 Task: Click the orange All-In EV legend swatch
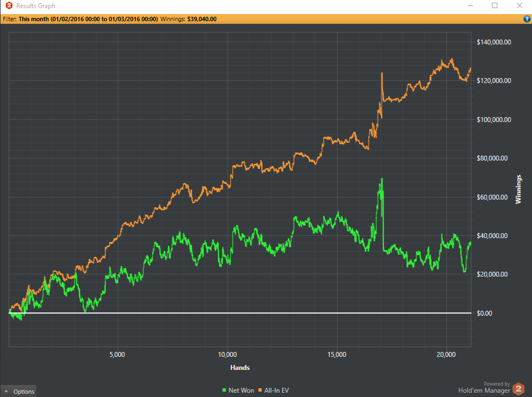click(x=260, y=390)
